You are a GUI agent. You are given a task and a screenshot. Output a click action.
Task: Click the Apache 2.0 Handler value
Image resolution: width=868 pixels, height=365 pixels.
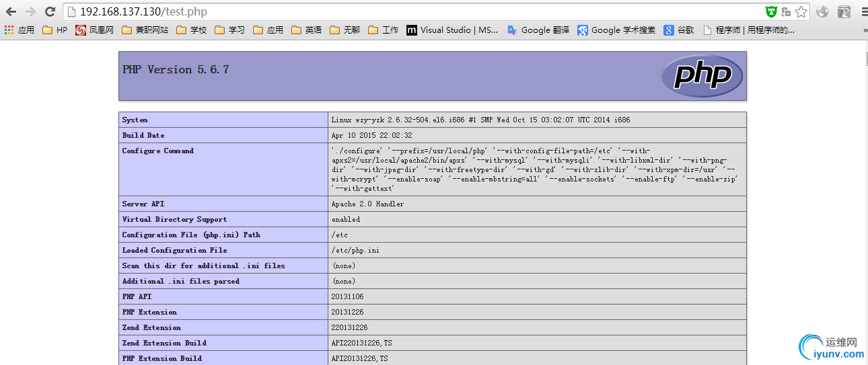pyautogui.click(x=367, y=204)
